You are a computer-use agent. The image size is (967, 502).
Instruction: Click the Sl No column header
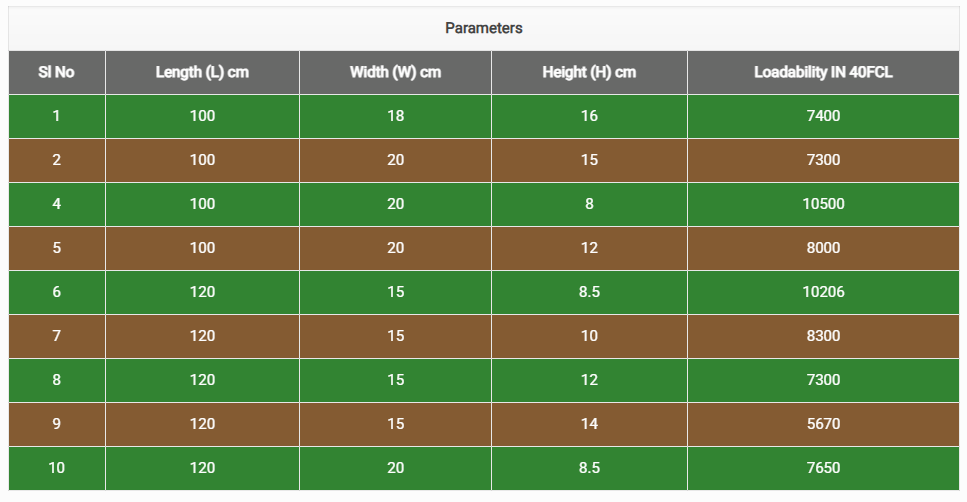click(56, 72)
